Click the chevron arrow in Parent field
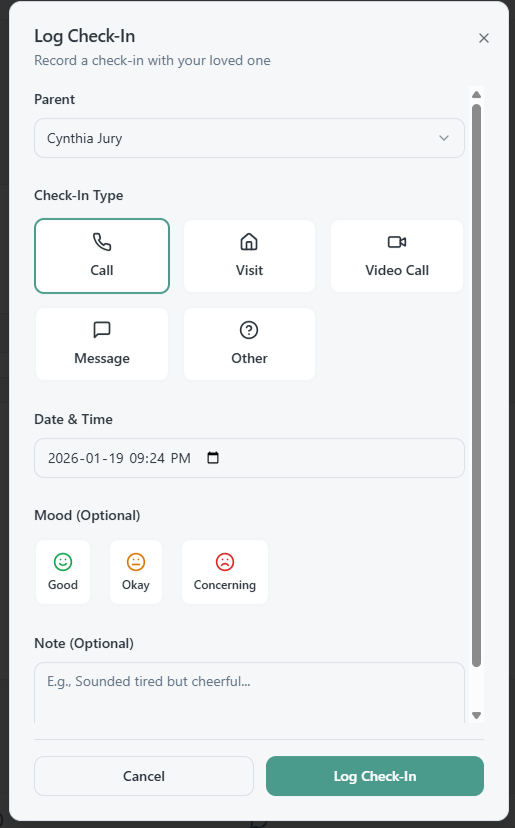515x828 pixels. 444,138
